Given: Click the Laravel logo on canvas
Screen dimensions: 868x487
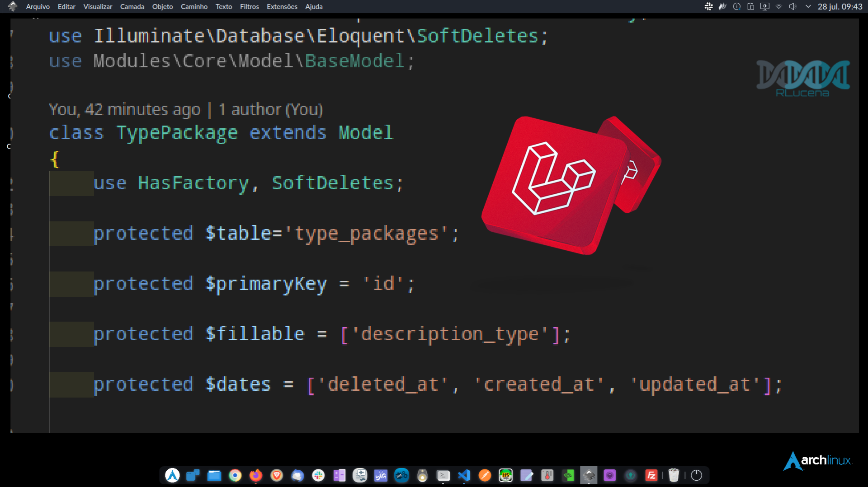Looking at the screenshot, I should tap(571, 185).
